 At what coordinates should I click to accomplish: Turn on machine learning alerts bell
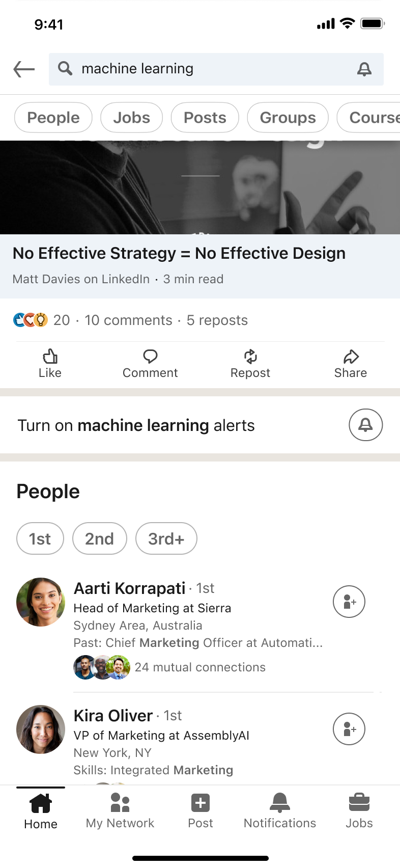click(x=365, y=425)
